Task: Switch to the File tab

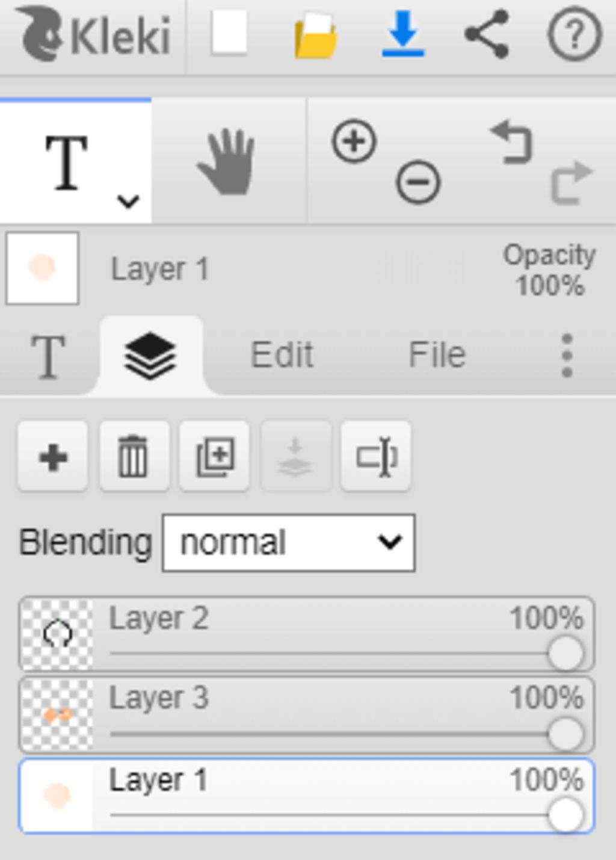Action: (x=437, y=354)
